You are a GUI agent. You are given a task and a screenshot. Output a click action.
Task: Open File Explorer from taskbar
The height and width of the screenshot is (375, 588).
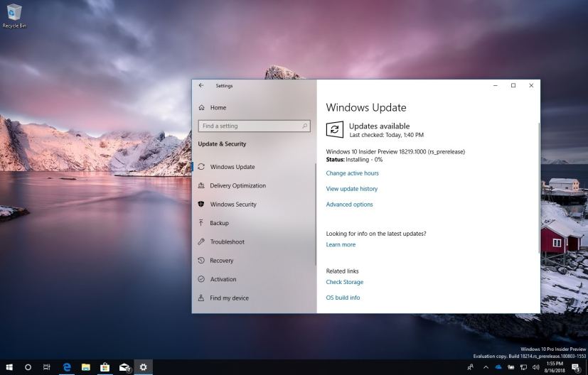(86, 367)
